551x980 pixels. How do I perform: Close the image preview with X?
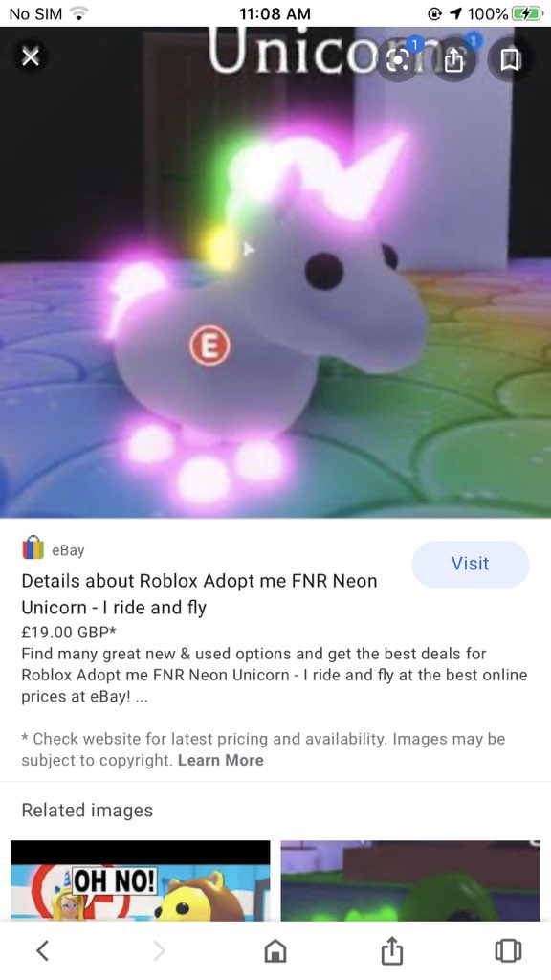point(30,58)
